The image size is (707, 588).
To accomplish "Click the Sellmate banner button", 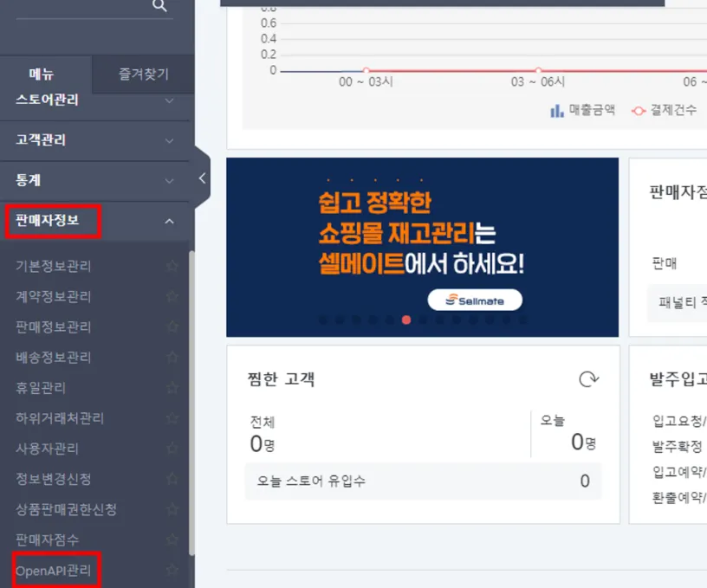I will point(475,300).
